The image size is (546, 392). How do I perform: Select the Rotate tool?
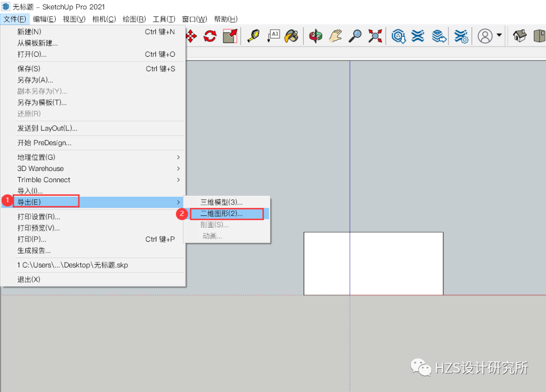[x=210, y=36]
